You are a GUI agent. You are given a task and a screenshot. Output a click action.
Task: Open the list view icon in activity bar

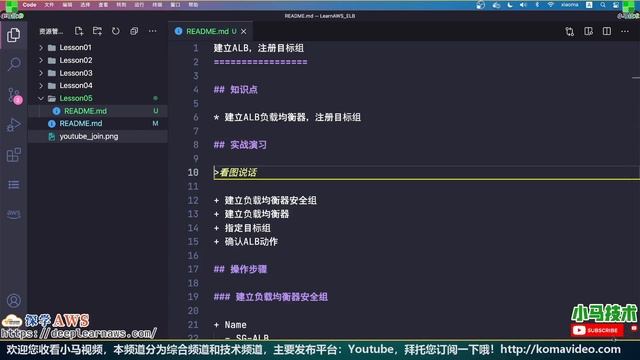pos(14,184)
